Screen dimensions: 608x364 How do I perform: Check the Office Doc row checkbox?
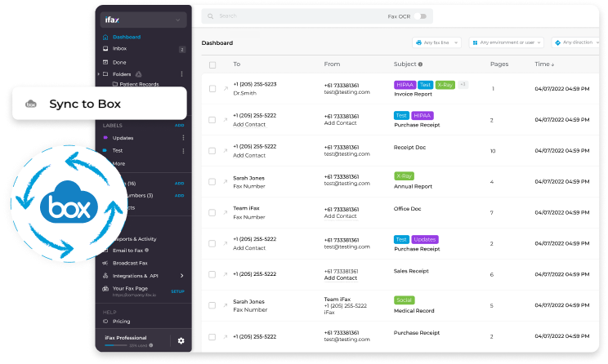[212, 212]
